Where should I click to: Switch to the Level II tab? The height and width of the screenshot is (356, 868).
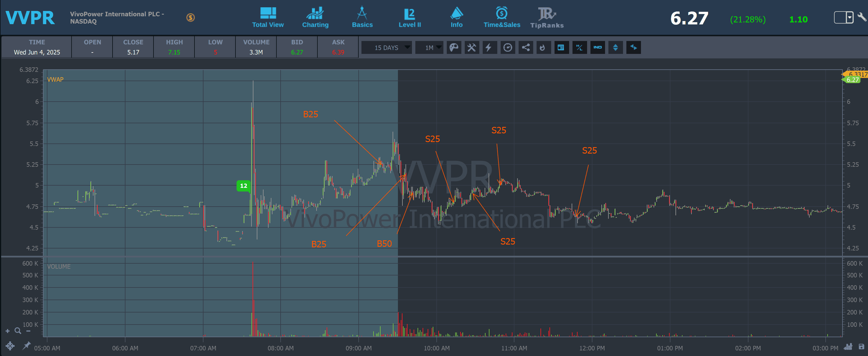click(409, 17)
